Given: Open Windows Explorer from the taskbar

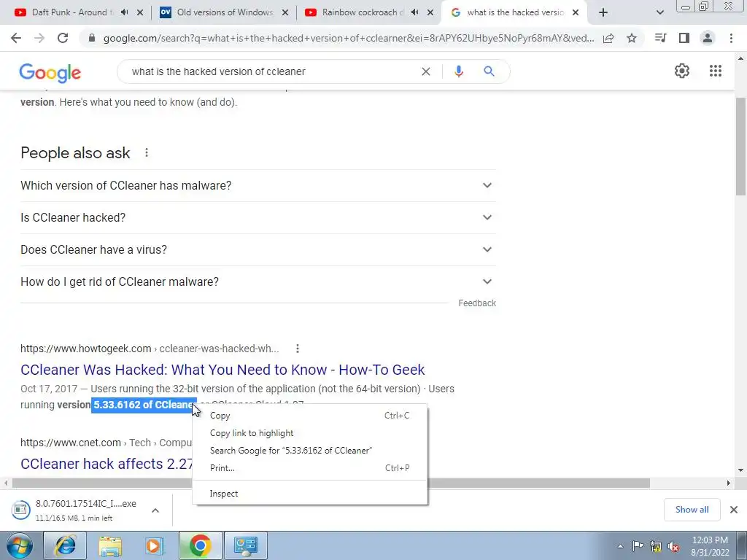Looking at the screenshot, I should (x=110, y=545).
